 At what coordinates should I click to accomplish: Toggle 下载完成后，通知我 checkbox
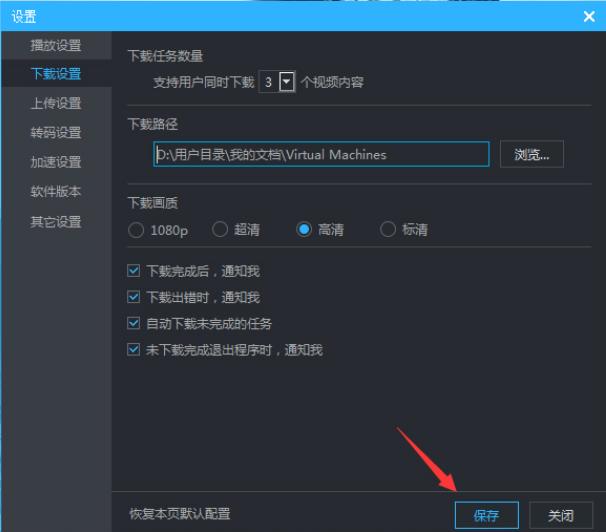[134, 271]
